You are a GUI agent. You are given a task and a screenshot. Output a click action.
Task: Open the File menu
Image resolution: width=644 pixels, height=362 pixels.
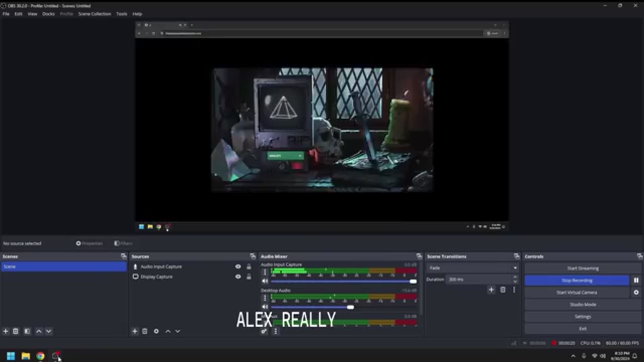(6, 14)
